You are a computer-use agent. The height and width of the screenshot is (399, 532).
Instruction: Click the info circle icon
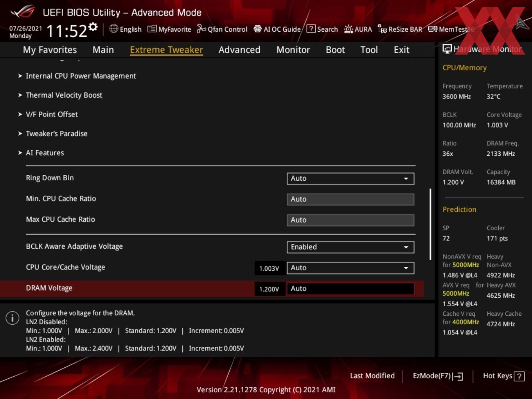pos(13,318)
